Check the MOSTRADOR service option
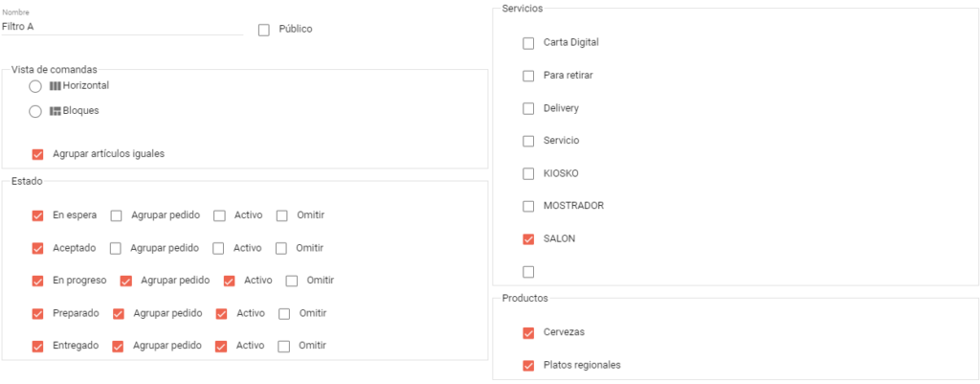Image resolution: width=980 pixels, height=384 pixels. 528,207
